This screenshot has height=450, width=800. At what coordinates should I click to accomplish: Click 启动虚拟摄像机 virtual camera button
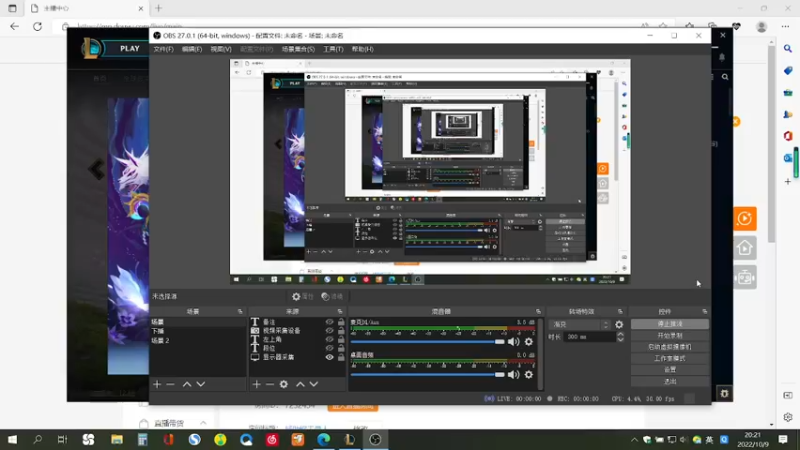[670, 347]
